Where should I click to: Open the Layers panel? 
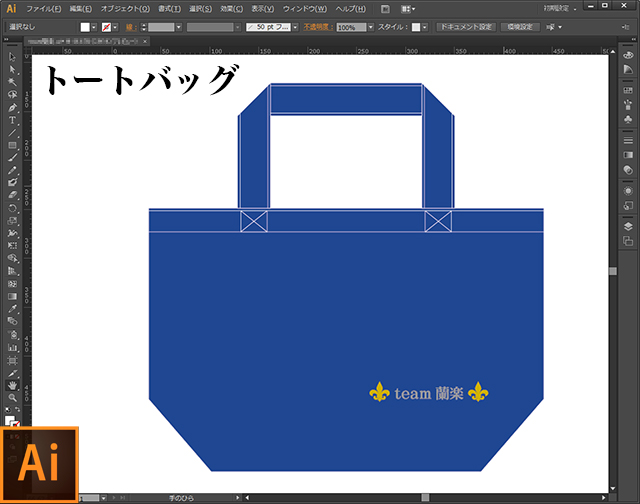(x=628, y=226)
